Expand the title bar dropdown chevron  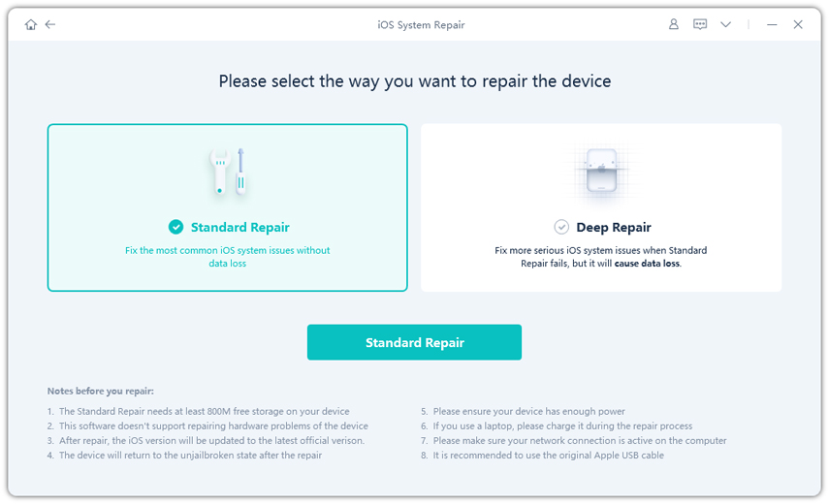[x=725, y=24]
